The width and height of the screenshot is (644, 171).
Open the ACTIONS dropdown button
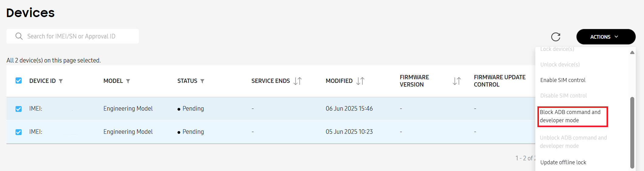tap(605, 37)
